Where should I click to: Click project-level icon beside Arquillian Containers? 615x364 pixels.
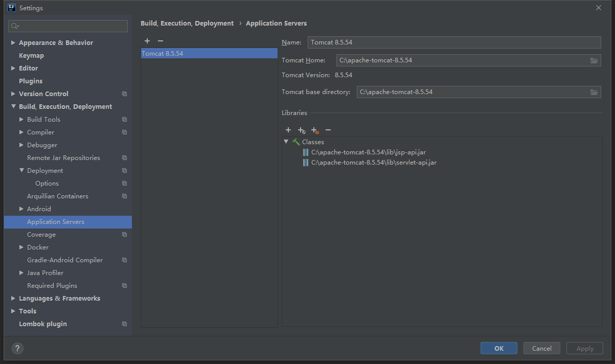(x=124, y=196)
